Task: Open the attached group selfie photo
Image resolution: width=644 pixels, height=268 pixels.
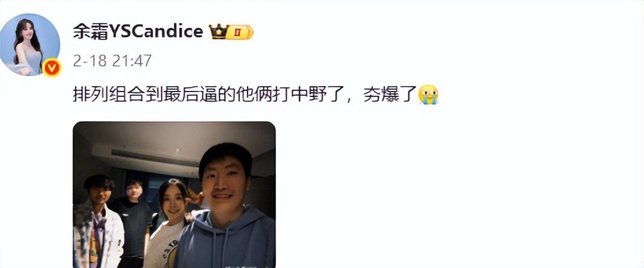Action: [x=174, y=195]
